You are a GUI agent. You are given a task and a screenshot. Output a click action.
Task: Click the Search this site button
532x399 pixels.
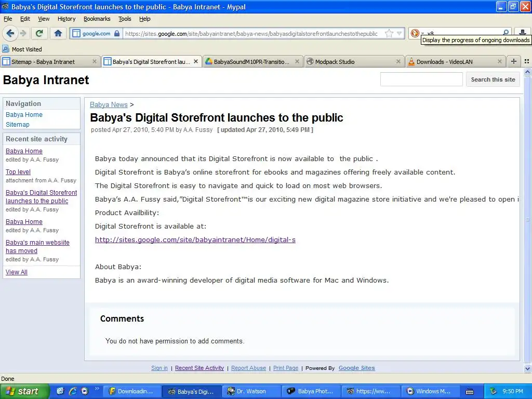pos(493,79)
